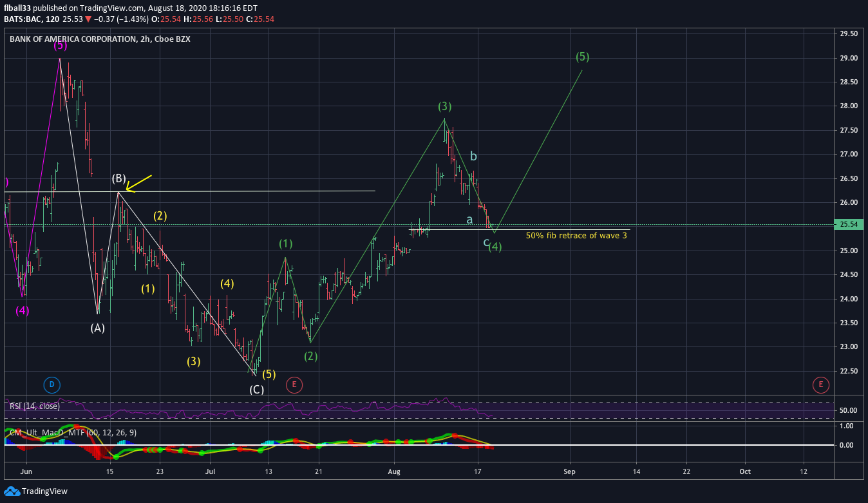
Task: Click the 29.50 price axis label
Action: (848, 33)
